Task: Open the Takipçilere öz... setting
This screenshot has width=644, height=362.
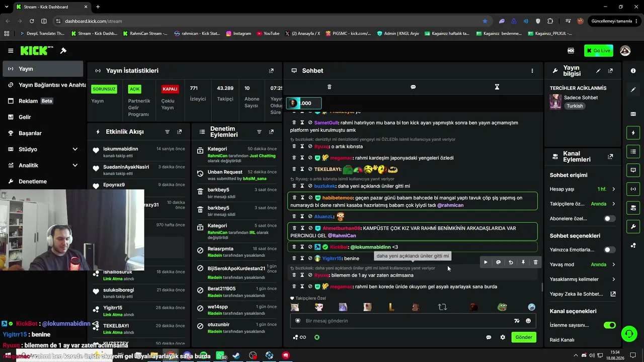Action: coord(583,204)
